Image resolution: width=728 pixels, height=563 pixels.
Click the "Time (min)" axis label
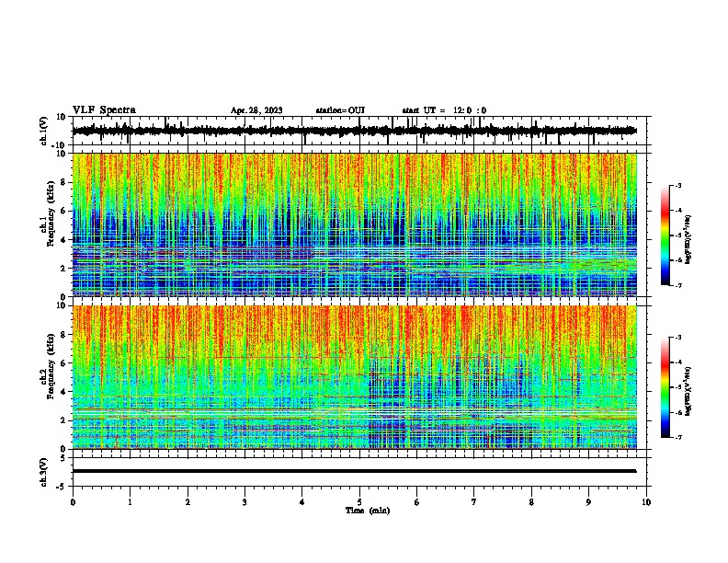click(368, 511)
